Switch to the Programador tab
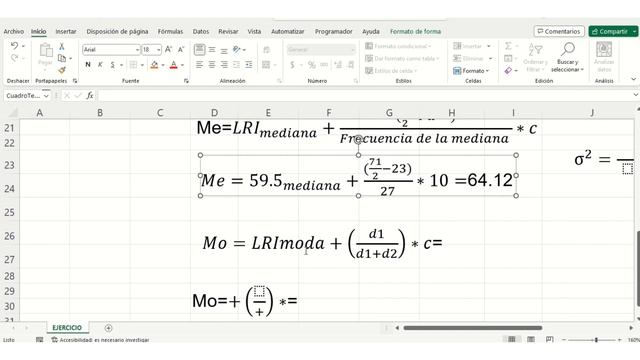The height and width of the screenshot is (360, 640). 333,31
